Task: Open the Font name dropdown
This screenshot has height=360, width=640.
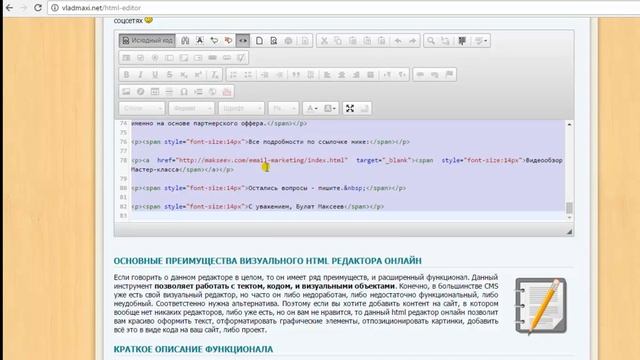Action: point(242,108)
